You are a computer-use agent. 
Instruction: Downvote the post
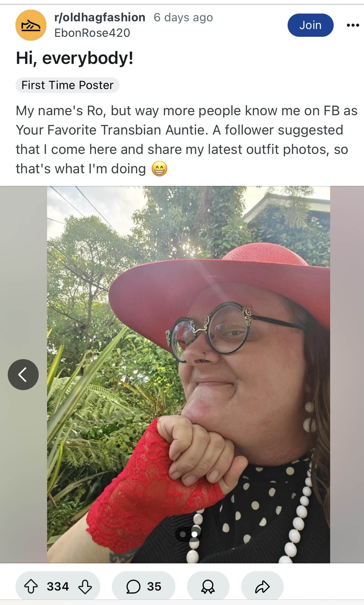[x=85, y=586]
